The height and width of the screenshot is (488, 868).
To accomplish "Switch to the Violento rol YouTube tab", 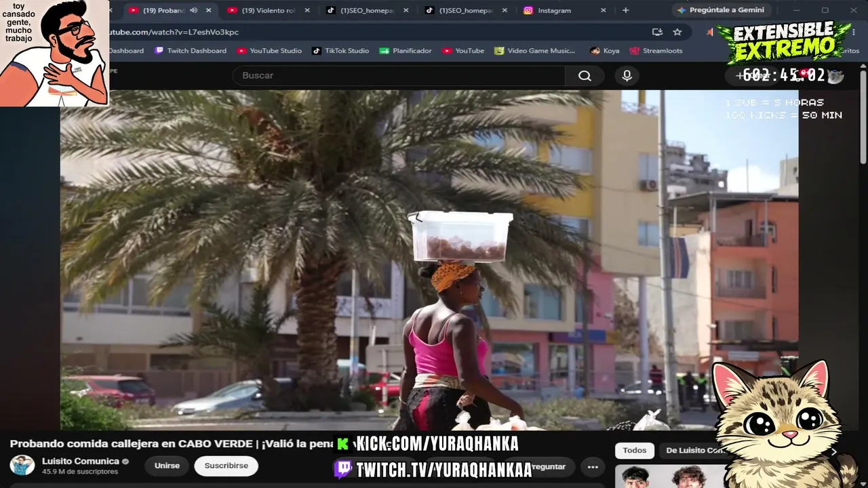I will pyautogui.click(x=268, y=10).
